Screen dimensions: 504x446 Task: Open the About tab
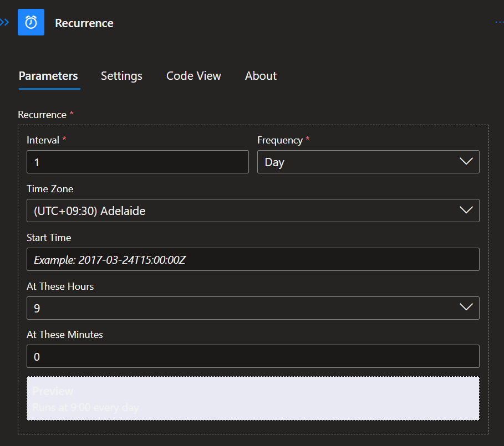(261, 76)
